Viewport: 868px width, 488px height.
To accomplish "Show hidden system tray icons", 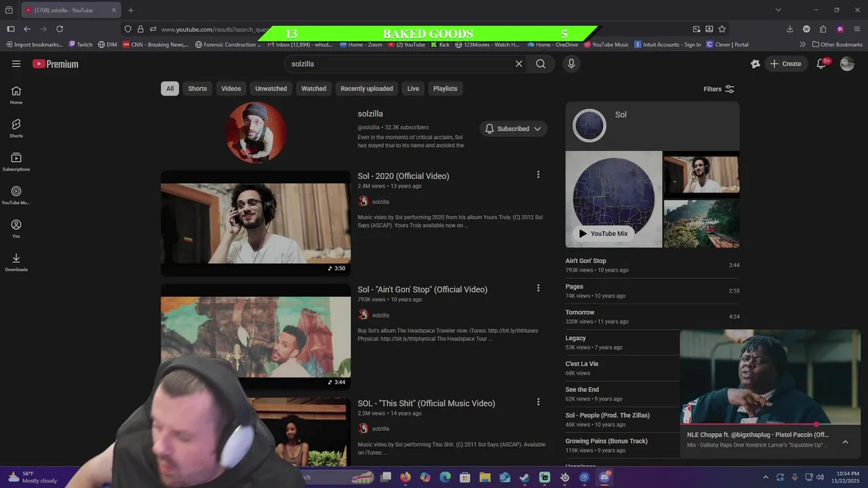I will click(766, 477).
